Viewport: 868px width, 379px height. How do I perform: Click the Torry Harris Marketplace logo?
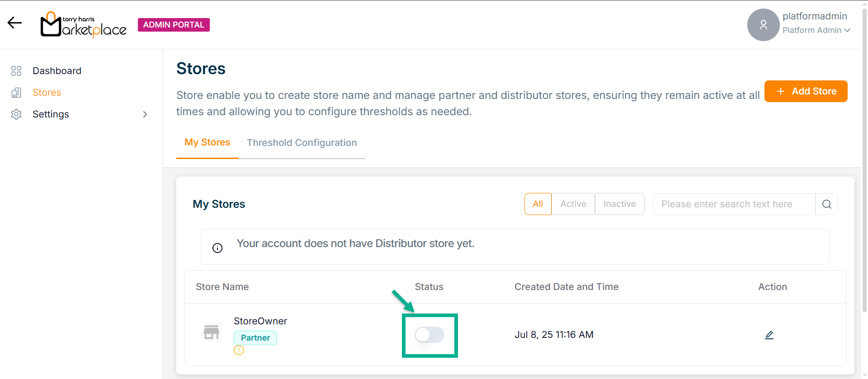click(84, 25)
